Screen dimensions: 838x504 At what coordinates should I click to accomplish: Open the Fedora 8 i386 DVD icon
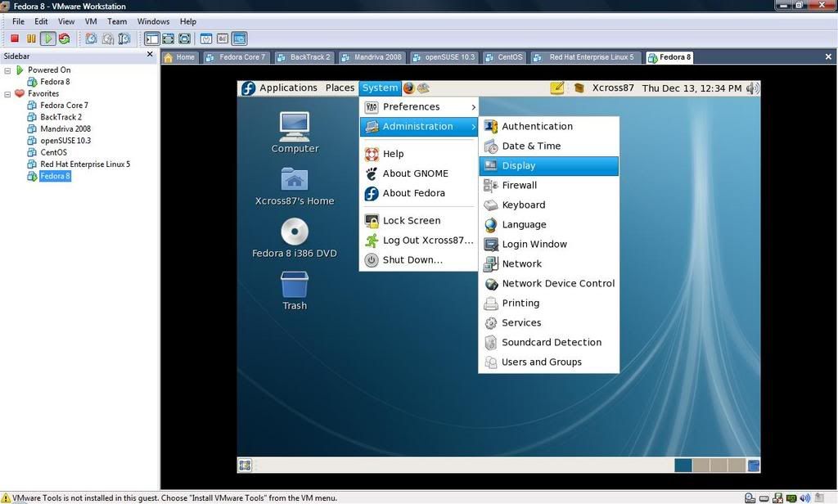click(x=295, y=238)
